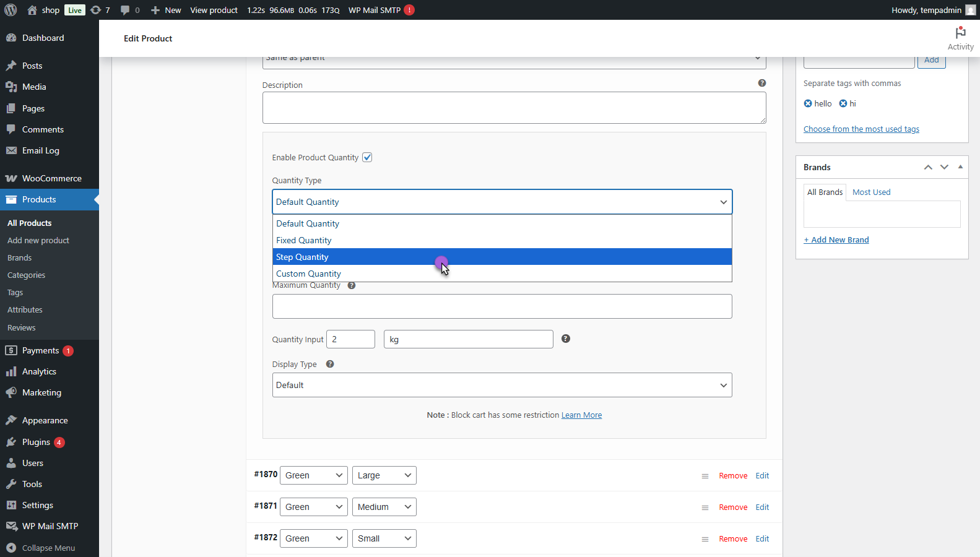Open the updates icon in admin bar
This screenshot has height=557, width=980.
coord(96,10)
